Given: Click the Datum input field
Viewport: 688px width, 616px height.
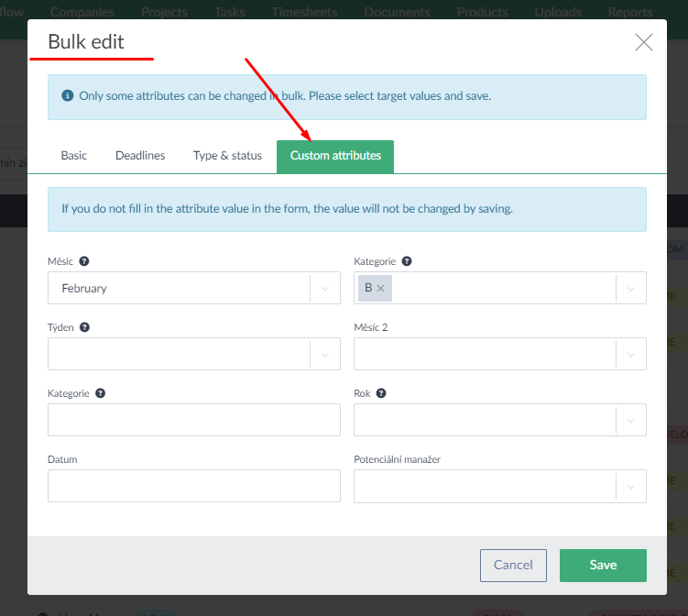Looking at the screenshot, I should [193, 486].
